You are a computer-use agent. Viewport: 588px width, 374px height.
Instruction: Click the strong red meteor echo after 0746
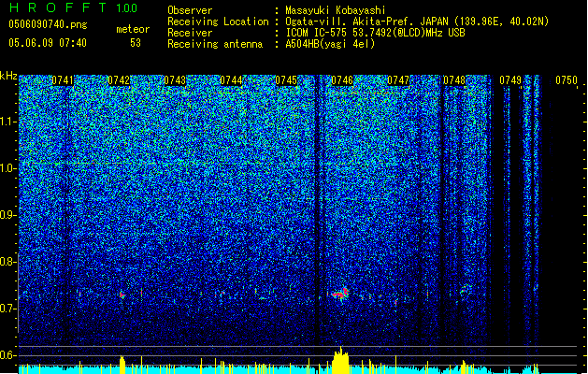(x=341, y=294)
